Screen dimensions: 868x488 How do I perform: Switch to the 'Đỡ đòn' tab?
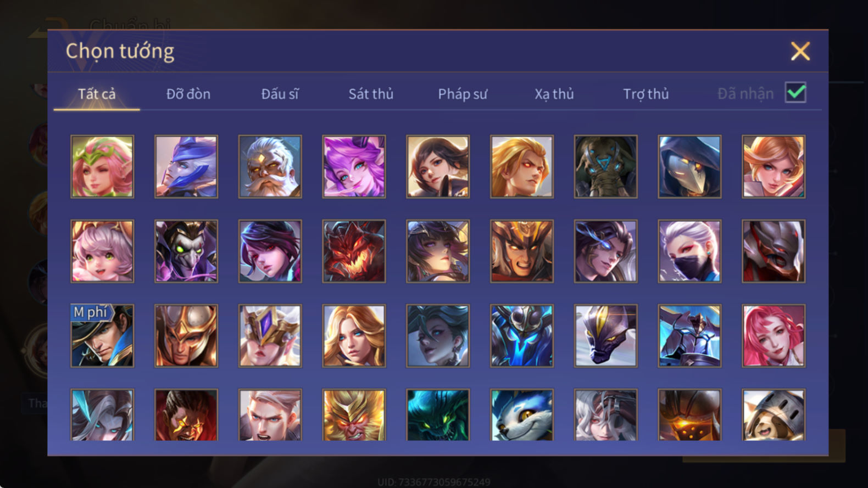click(x=188, y=94)
